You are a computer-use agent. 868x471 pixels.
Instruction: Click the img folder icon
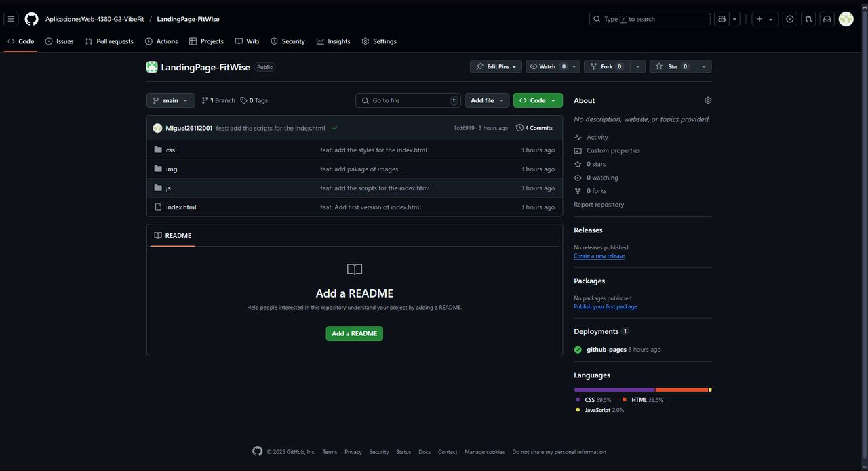pyautogui.click(x=158, y=169)
